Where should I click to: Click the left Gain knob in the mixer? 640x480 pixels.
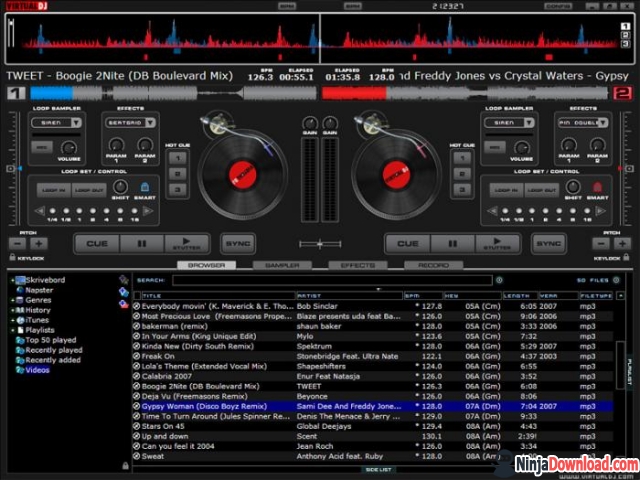tap(310, 123)
